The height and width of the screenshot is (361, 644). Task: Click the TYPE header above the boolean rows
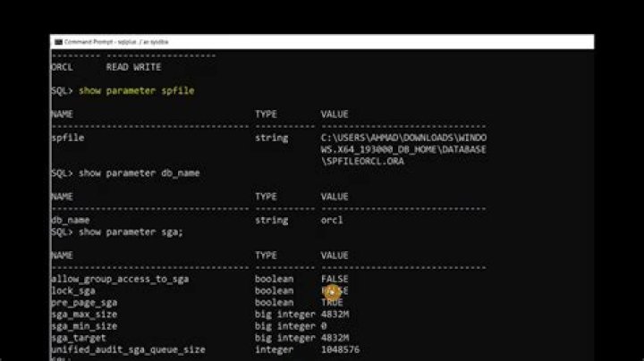click(266, 256)
